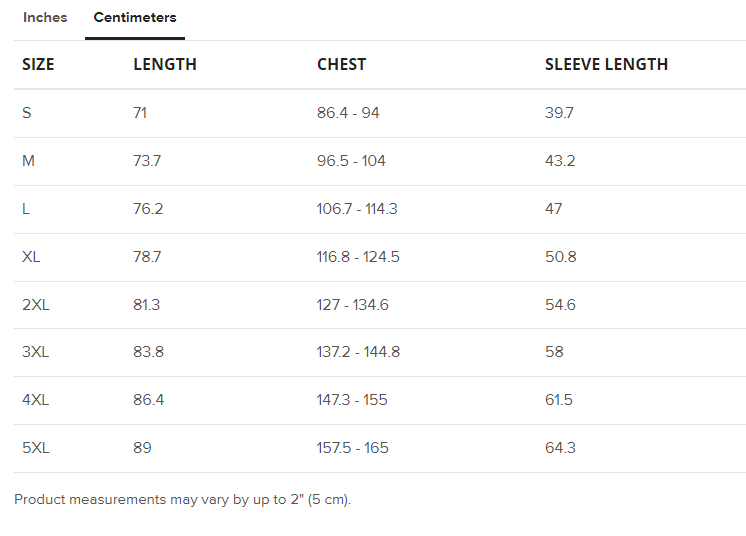Image resolution: width=746 pixels, height=536 pixels.
Task: Click the LENGTH column header
Action: click(165, 64)
